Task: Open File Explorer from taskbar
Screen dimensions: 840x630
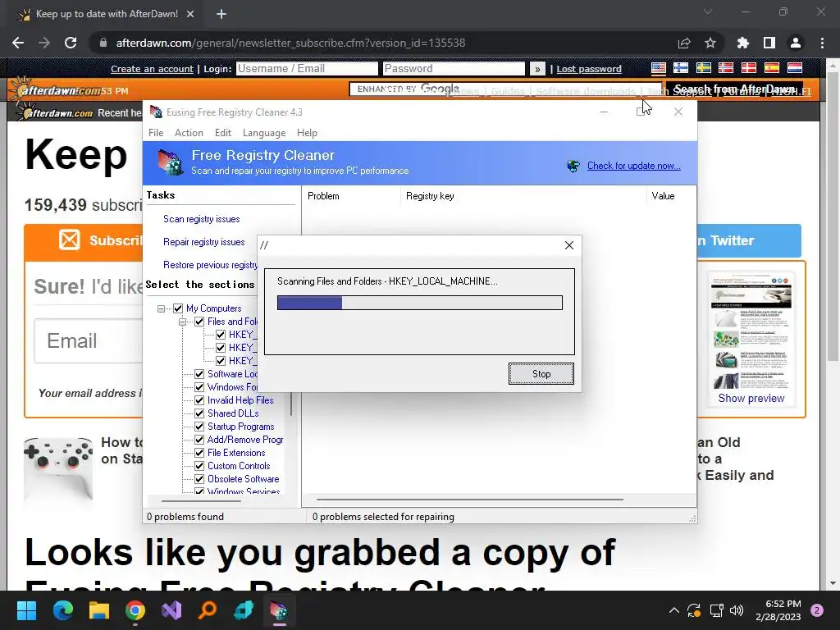Action: pos(98,610)
